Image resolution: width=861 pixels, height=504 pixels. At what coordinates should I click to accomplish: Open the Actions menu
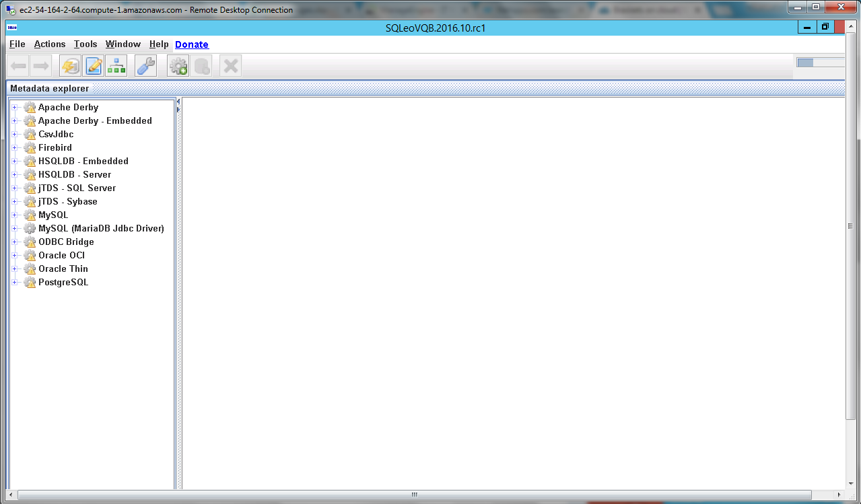pos(50,44)
